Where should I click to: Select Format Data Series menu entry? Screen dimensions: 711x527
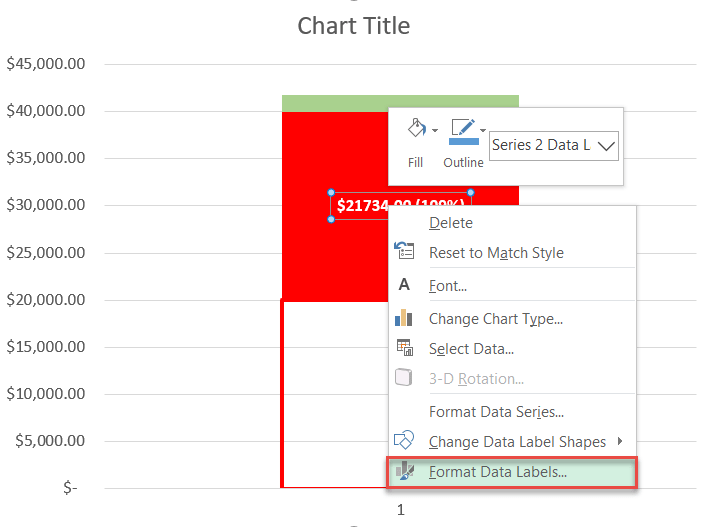496,411
